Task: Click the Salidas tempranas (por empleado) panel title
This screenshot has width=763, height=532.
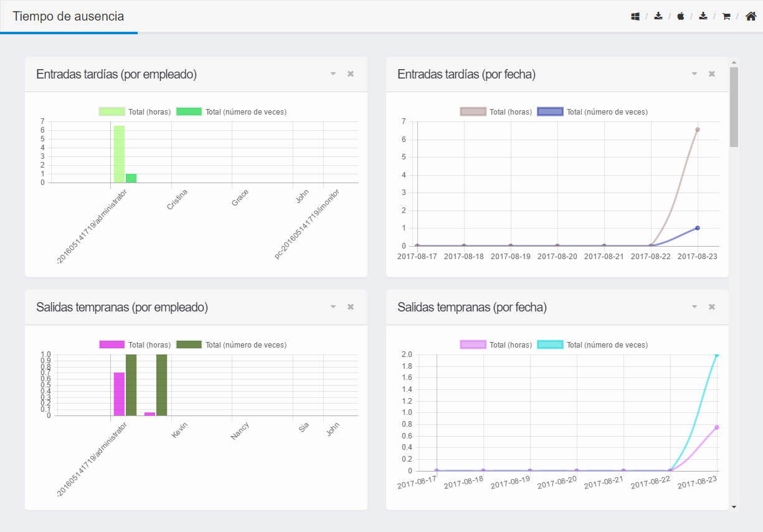Action: (x=122, y=307)
